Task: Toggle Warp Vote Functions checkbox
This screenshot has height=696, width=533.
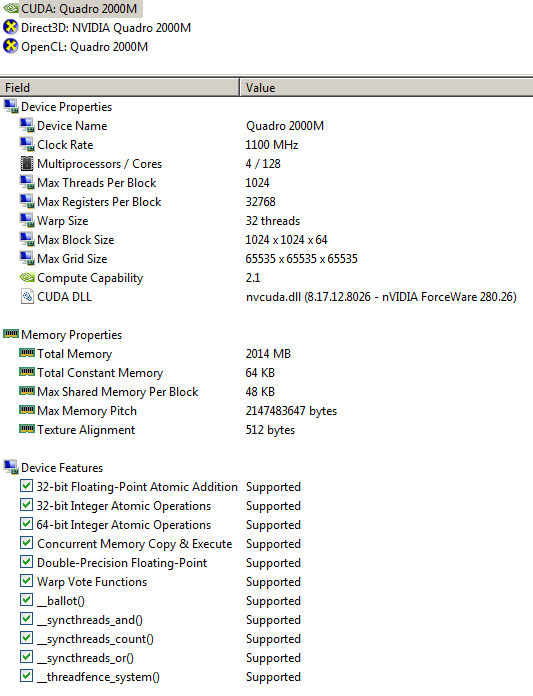Action: (x=27, y=581)
